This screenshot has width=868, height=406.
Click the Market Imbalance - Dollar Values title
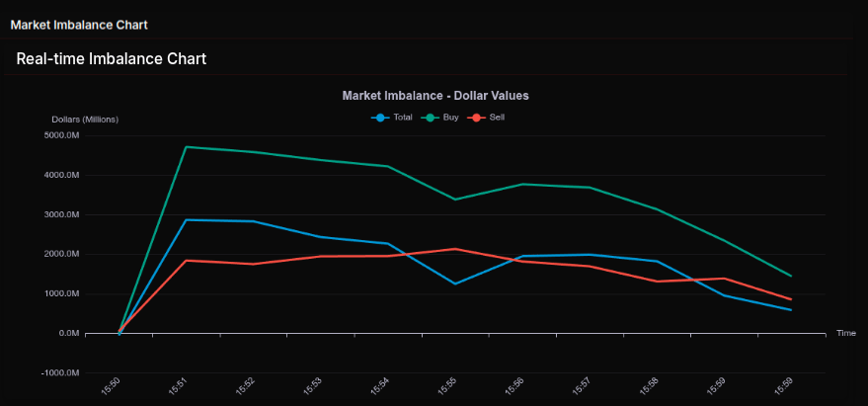click(x=435, y=96)
